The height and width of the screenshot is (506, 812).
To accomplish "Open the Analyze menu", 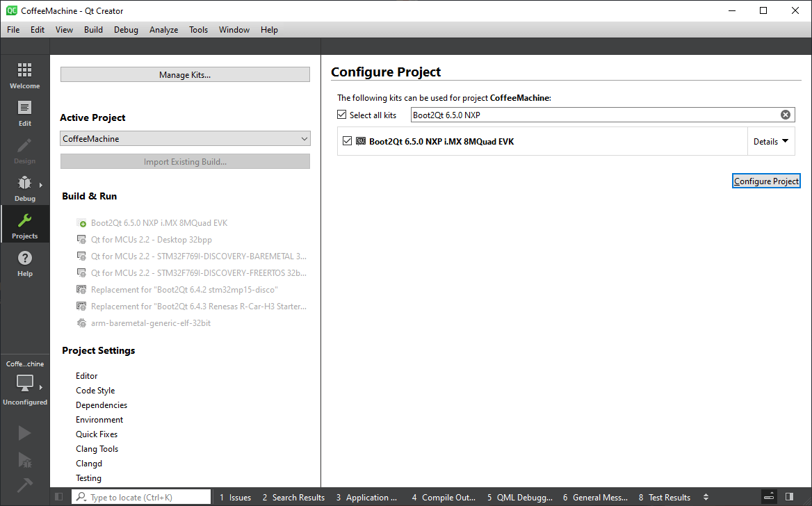I will [163, 30].
